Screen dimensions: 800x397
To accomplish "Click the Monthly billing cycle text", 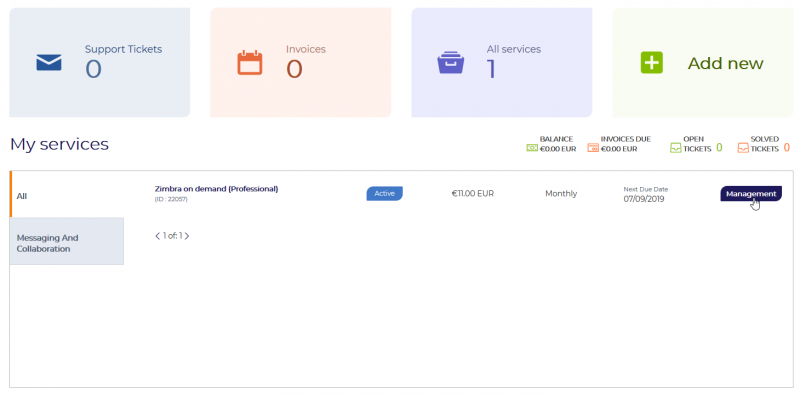I will pyautogui.click(x=561, y=193).
